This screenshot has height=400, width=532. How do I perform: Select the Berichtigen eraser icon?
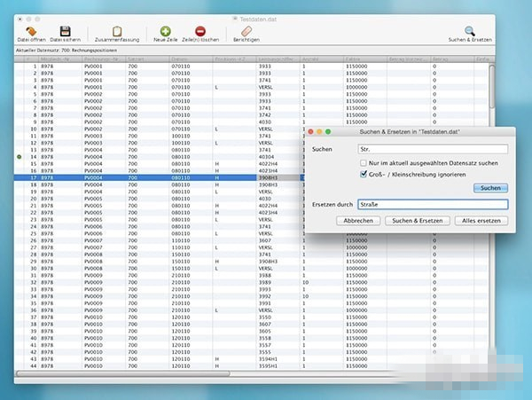pyautogui.click(x=247, y=32)
